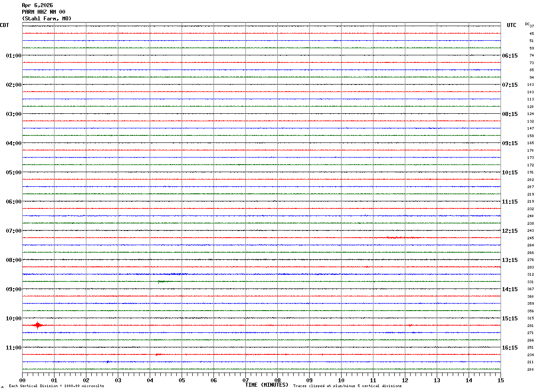The image size is (536, 392).
Task: Click the DC offset value 315
Action: (x=530, y=319)
